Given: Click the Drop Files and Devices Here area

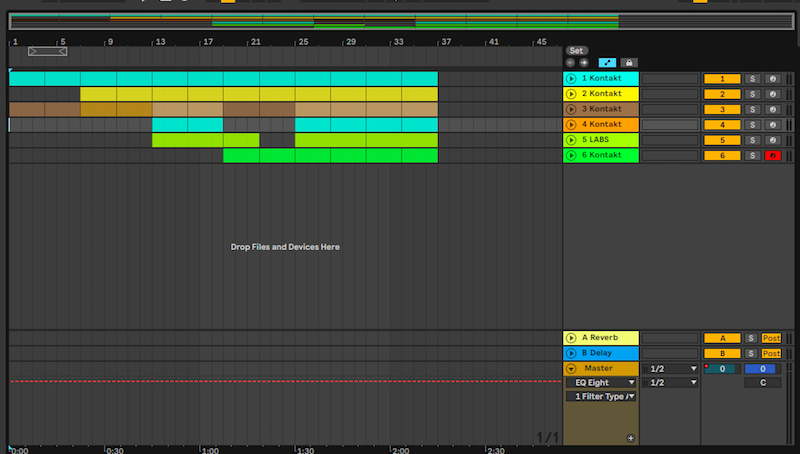Looking at the screenshot, I should coord(285,247).
